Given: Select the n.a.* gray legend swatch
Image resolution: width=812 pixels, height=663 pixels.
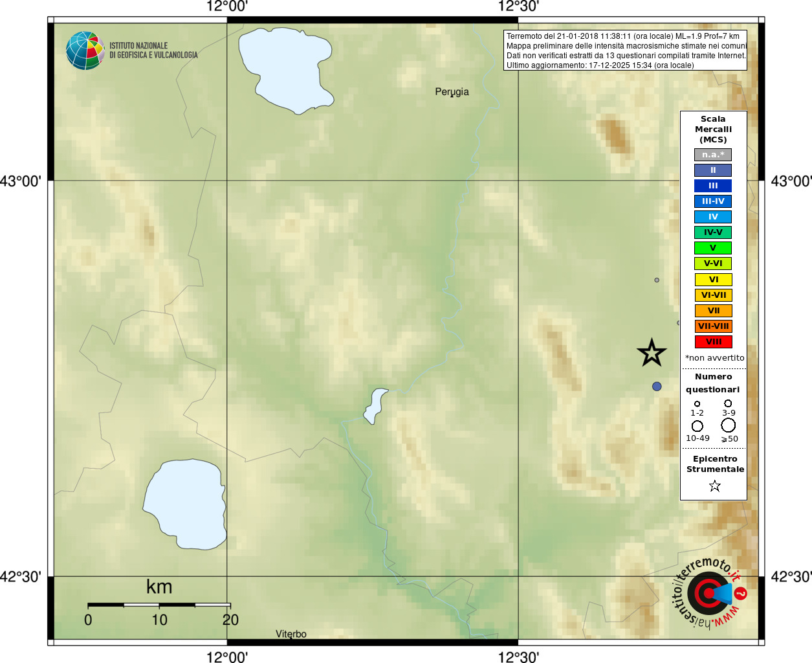Looking at the screenshot, I should 713,155.
